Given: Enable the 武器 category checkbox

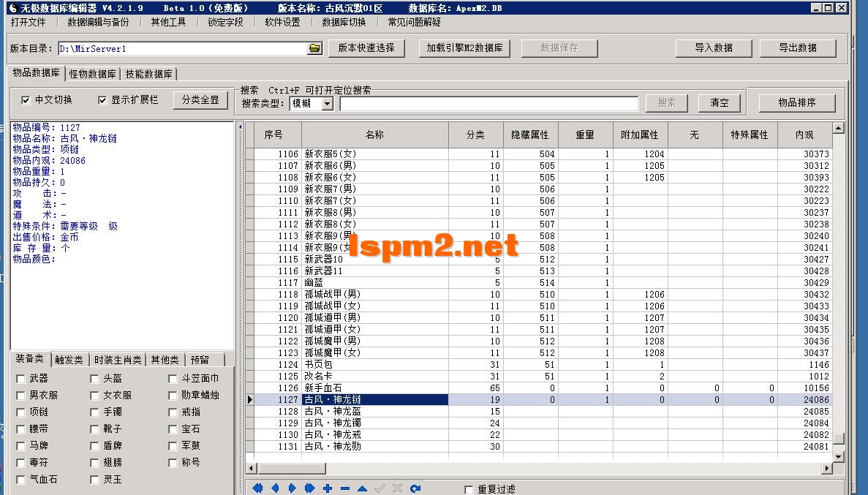Looking at the screenshot, I should pyautogui.click(x=20, y=379).
